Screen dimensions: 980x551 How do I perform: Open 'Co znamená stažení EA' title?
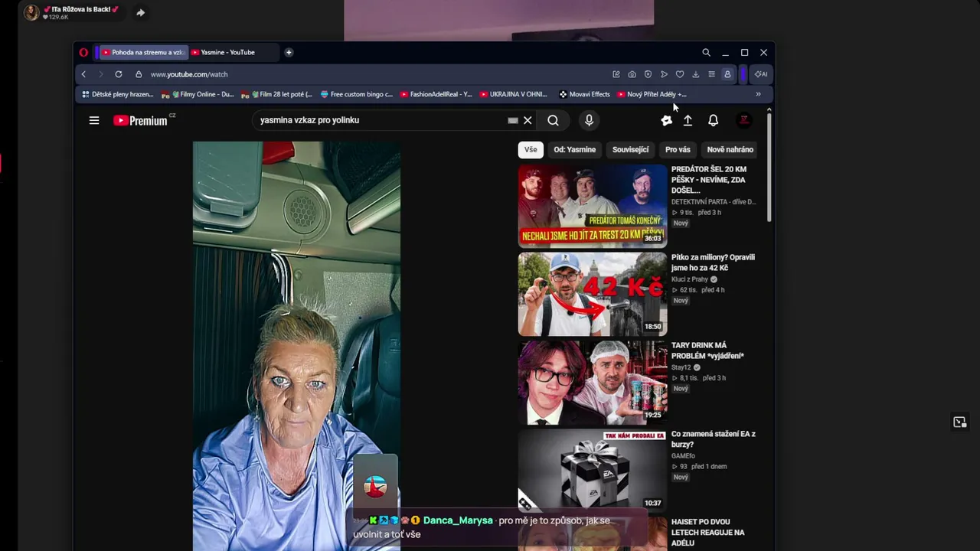pyautogui.click(x=714, y=439)
